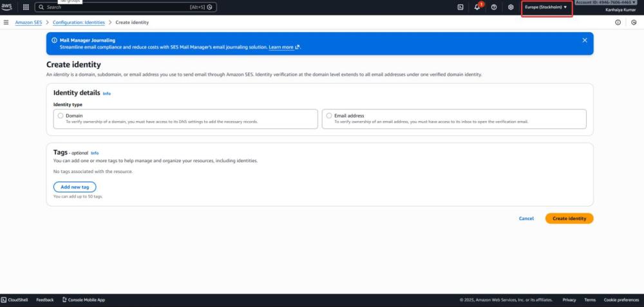Viewport: 644px width, 307px height.
Task: Open the help question mark icon
Action: coord(494,7)
